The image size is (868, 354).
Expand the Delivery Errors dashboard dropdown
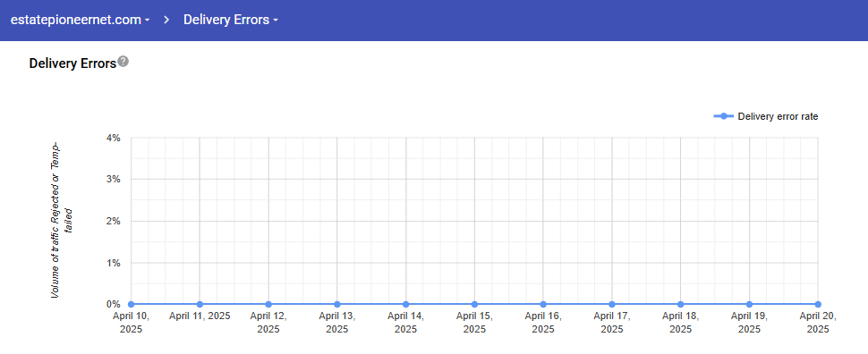coord(230,20)
